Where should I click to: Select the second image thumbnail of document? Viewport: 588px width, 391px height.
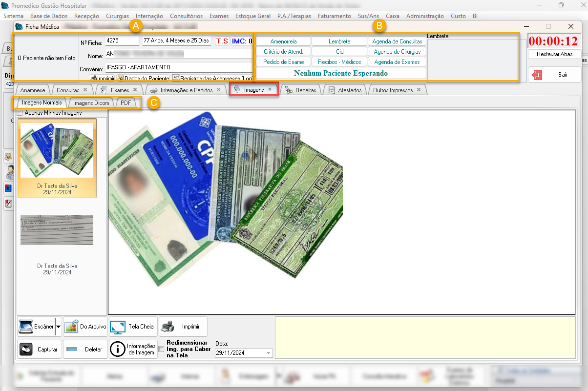coord(57,230)
